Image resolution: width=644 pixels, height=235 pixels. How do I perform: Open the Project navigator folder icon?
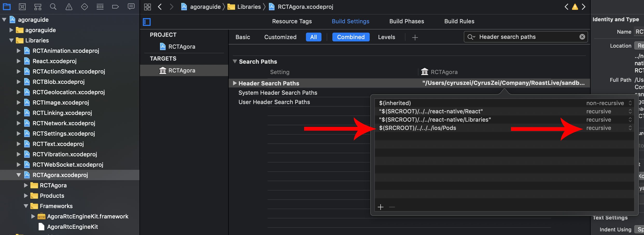6,7
